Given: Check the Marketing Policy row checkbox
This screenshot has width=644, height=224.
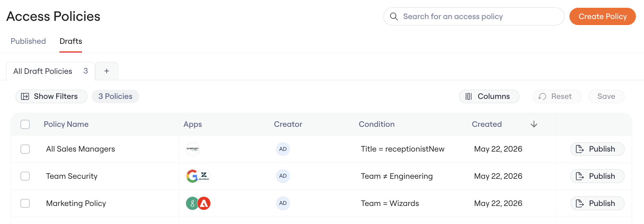Looking at the screenshot, I should pos(25,203).
